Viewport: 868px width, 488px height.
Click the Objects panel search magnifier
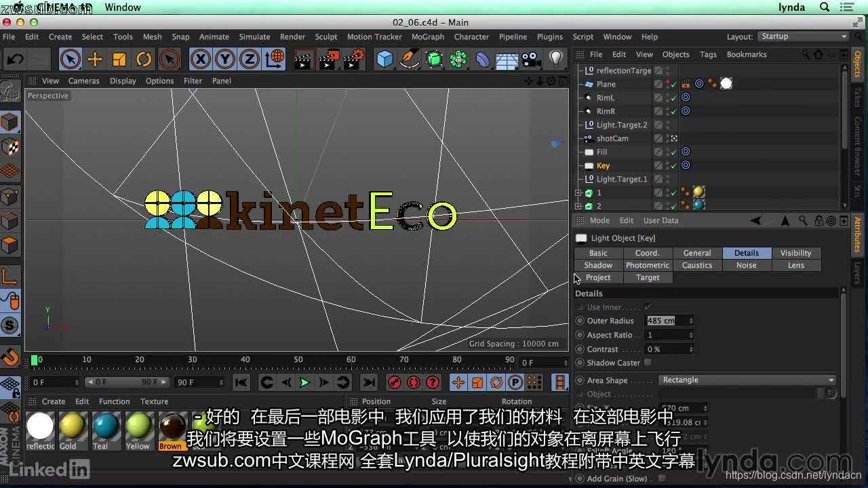[x=805, y=54]
